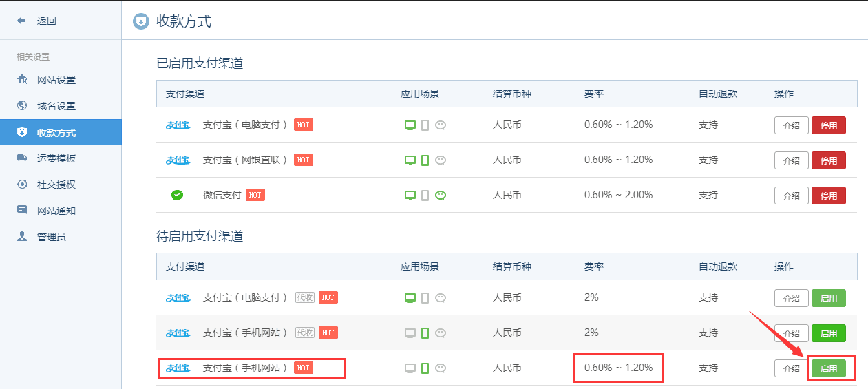
Task: Click the person icon beside 管理员
Action: click(22, 236)
